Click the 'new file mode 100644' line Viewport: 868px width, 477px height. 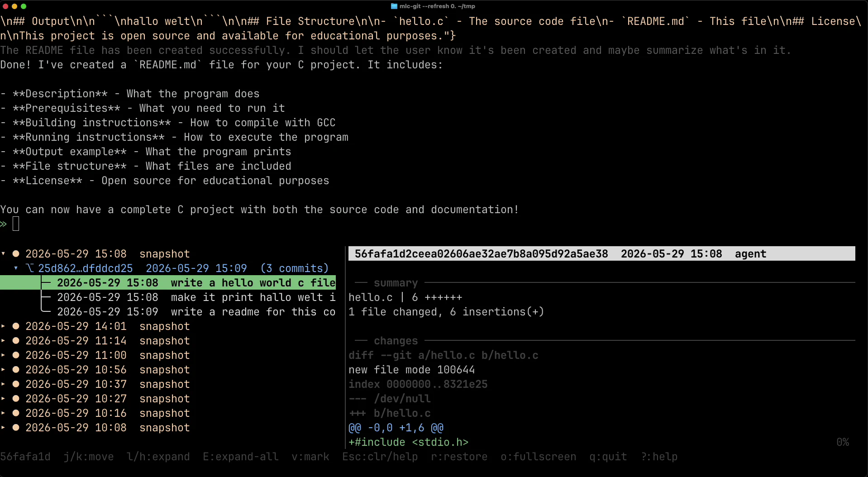[x=412, y=370]
